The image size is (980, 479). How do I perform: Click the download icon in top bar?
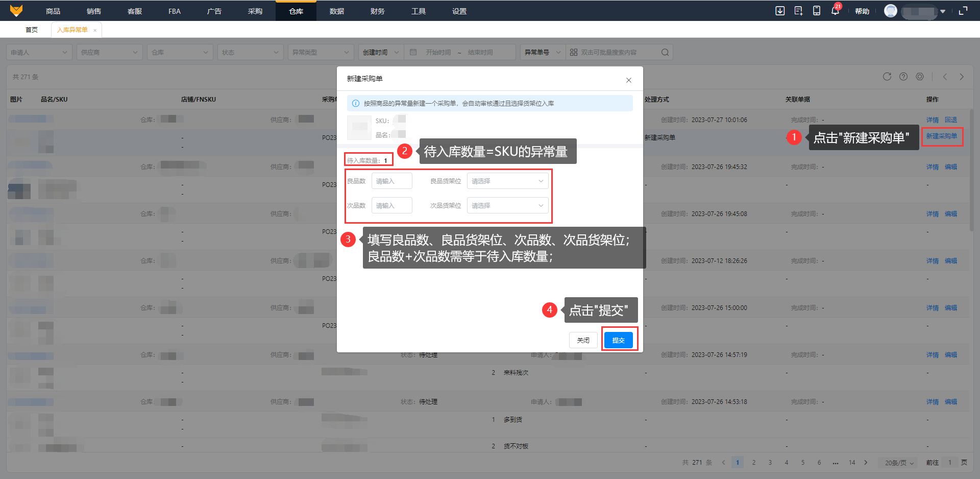coord(780,11)
